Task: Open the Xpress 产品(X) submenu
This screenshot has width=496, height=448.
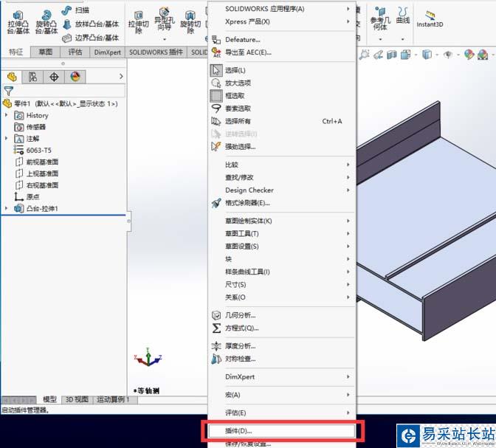Action: [282, 21]
